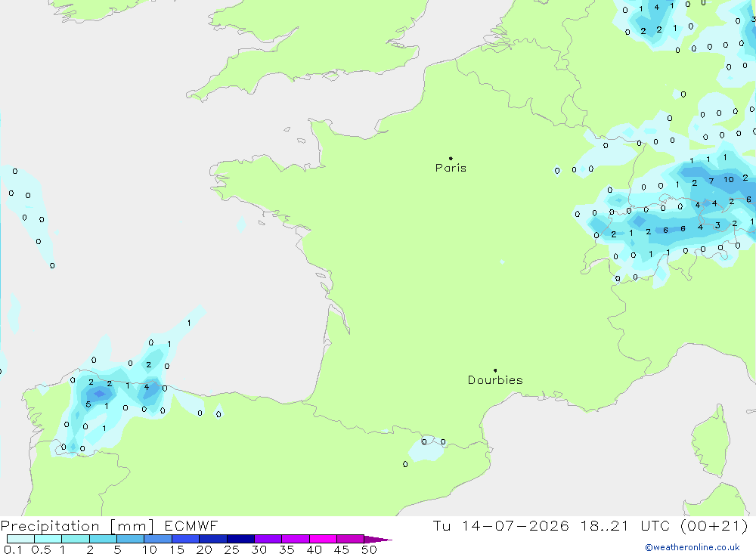Click the 25 legend scale label
The height and width of the screenshot is (554, 756).
coord(231,549)
